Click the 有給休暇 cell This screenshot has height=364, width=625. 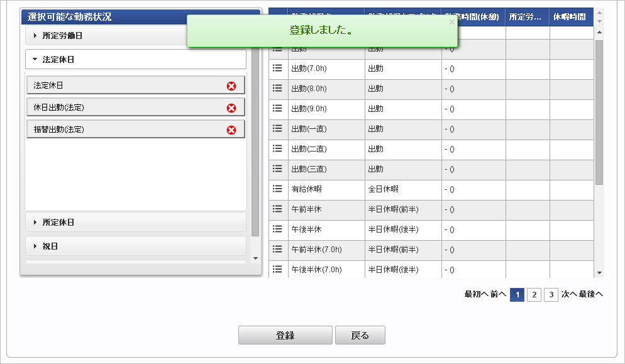point(326,189)
